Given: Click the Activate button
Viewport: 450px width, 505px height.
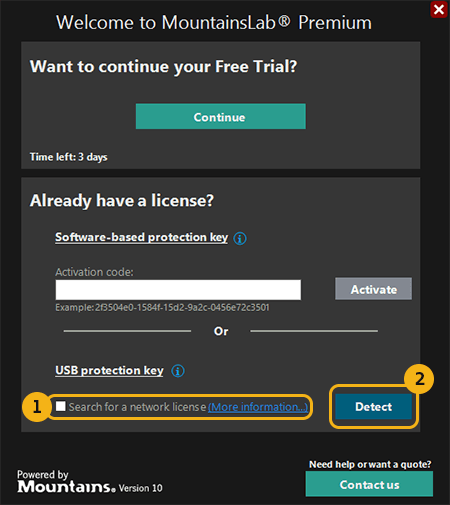Looking at the screenshot, I should click(373, 289).
